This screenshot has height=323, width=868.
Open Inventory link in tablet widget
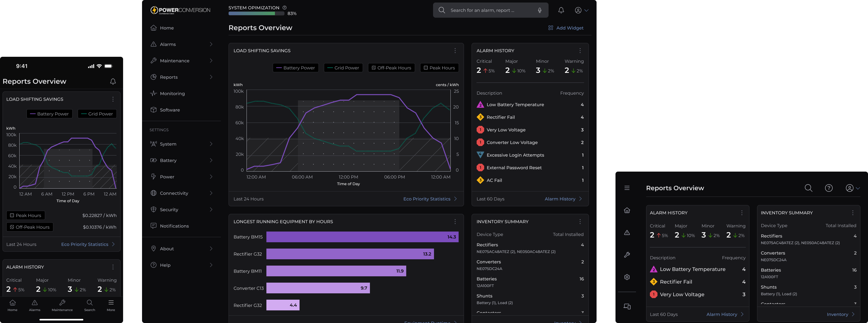841,314
